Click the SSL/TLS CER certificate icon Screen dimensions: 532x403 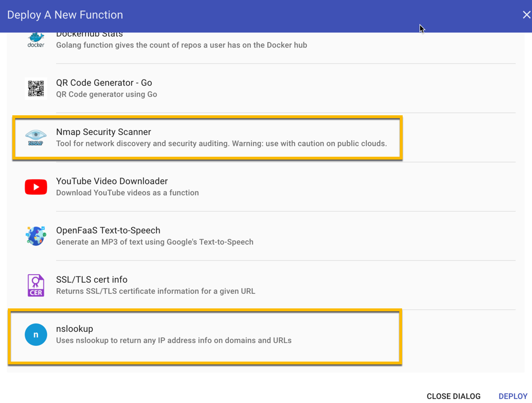pos(36,285)
